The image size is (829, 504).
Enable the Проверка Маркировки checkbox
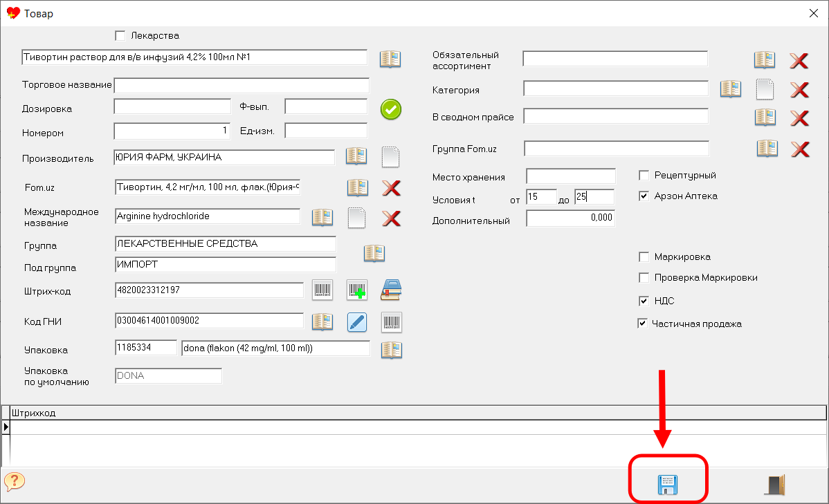tap(644, 277)
